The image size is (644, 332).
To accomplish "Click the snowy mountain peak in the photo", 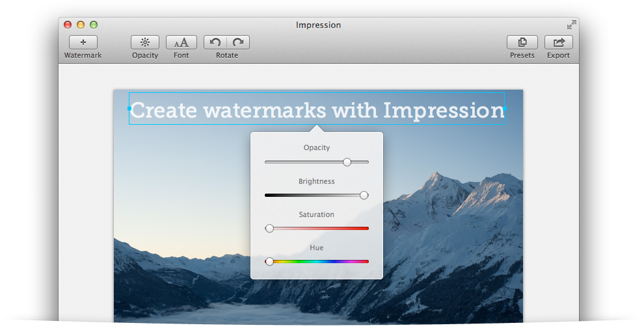I will click(x=435, y=177).
